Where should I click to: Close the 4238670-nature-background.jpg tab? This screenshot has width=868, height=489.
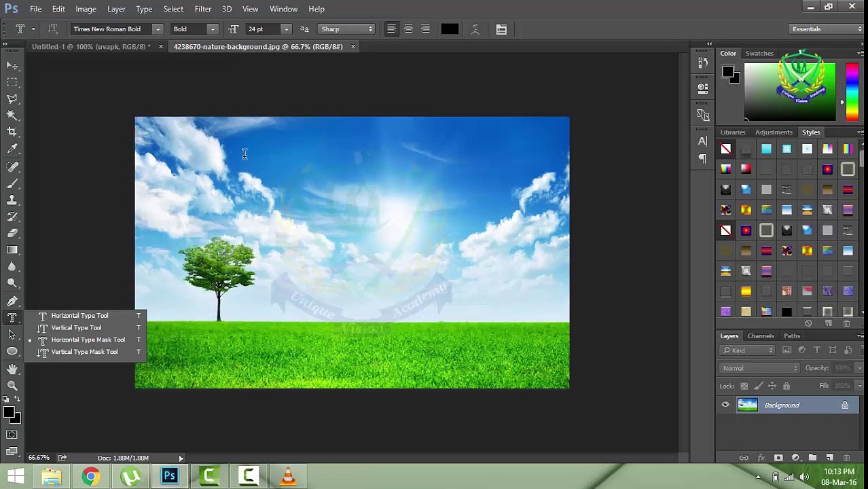[352, 47]
